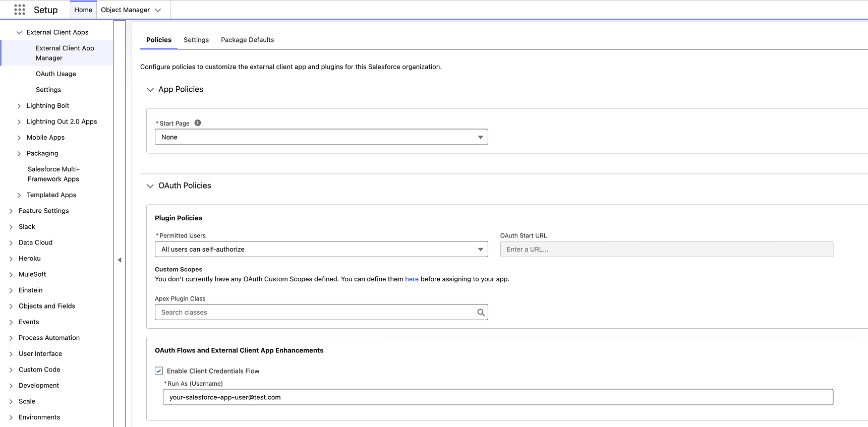Open External Client App Manager

[x=65, y=53]
